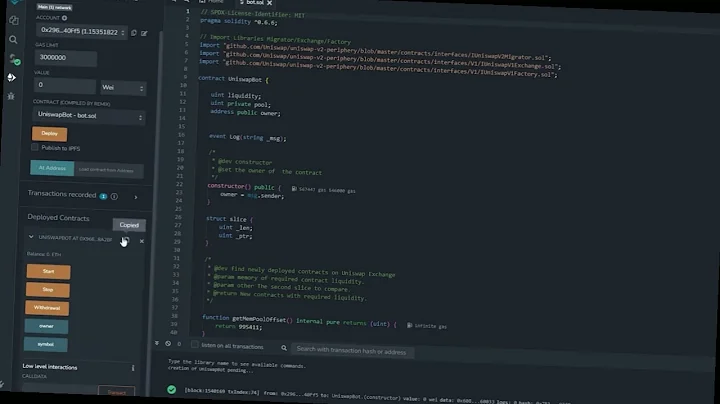The height and width of the screenshot is (404, 720).
Task: Open Low level interactions info icon
Action: [x=133, y=368]
